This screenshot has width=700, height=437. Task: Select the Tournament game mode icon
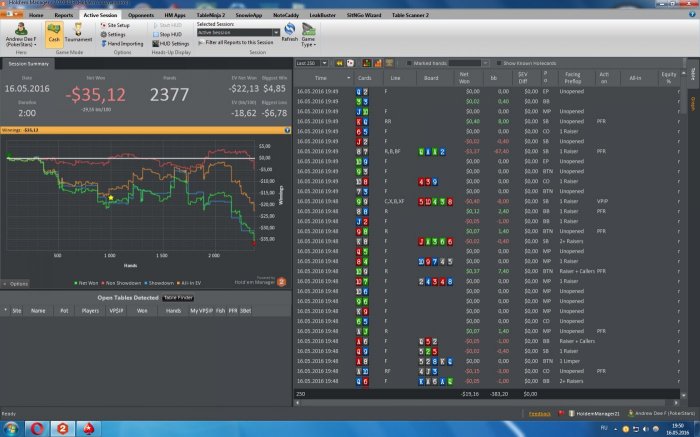tap(79, 33)
